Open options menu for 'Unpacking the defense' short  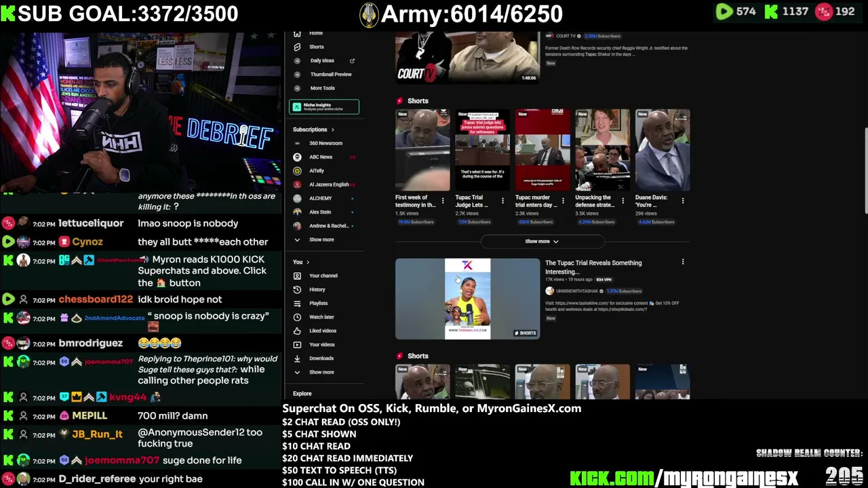pos(623,201)
